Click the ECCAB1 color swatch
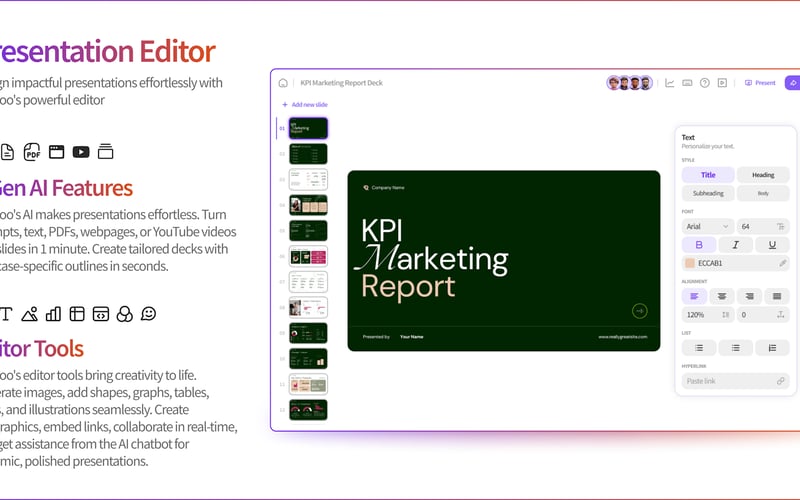The width and height of the screenshot is (800, 500). point(690,263)
